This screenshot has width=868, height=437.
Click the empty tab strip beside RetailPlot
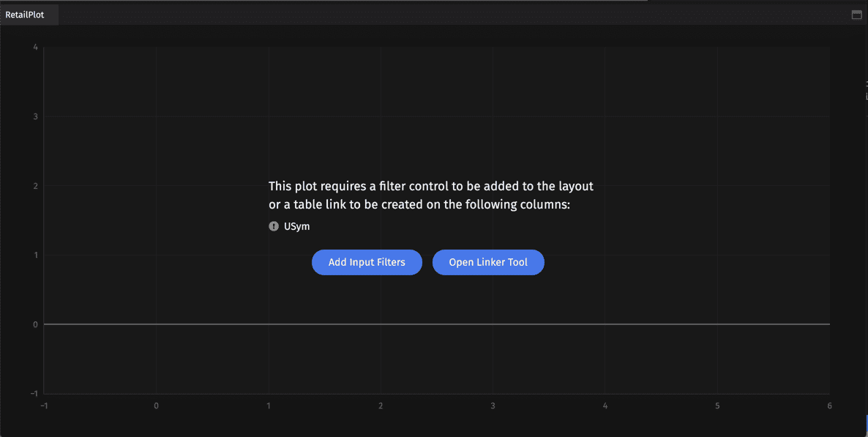[439, 15]
